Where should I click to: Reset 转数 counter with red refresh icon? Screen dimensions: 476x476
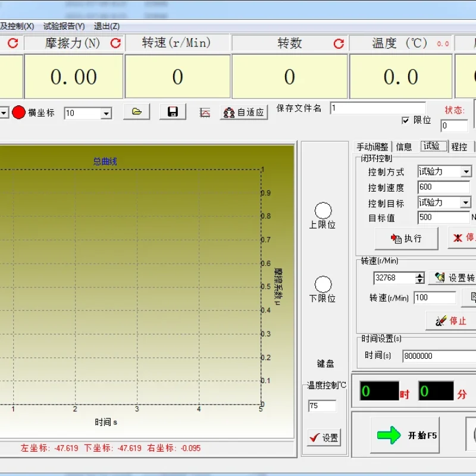point(339,43)
